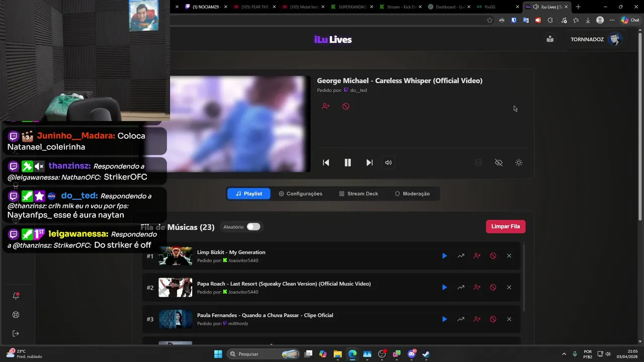This screenshot has height=362, width=644.
Task: Open browser settings and more menu
Action: click(612, 20)
